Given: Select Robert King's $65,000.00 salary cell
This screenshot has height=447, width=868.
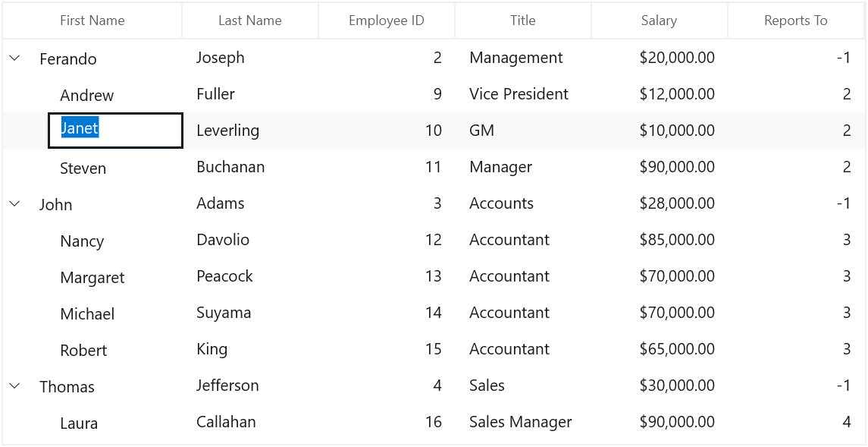Looking at the screenshot, I should tap(660, 350).
